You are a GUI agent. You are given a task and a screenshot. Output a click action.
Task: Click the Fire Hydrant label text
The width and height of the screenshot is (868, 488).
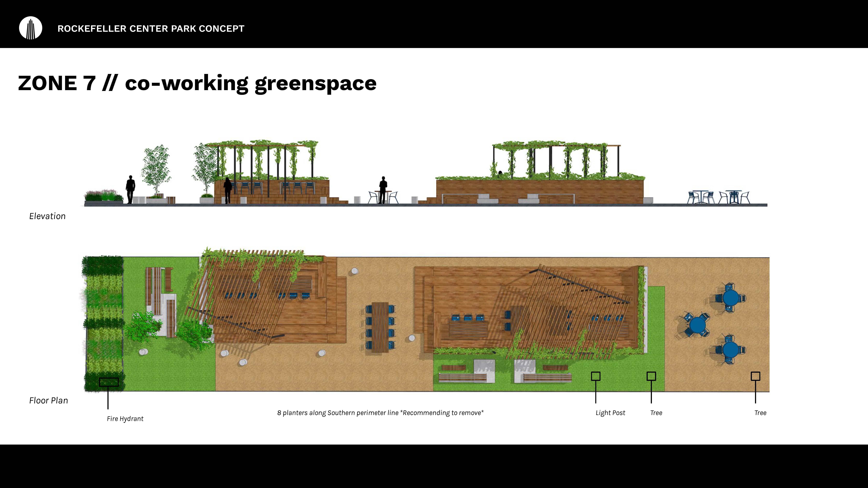tap(125, 419)
